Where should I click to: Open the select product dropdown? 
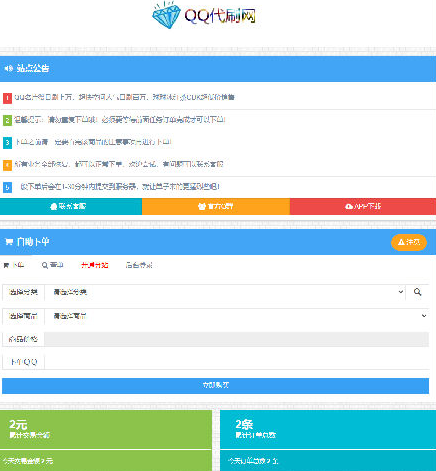click(237, 316)
